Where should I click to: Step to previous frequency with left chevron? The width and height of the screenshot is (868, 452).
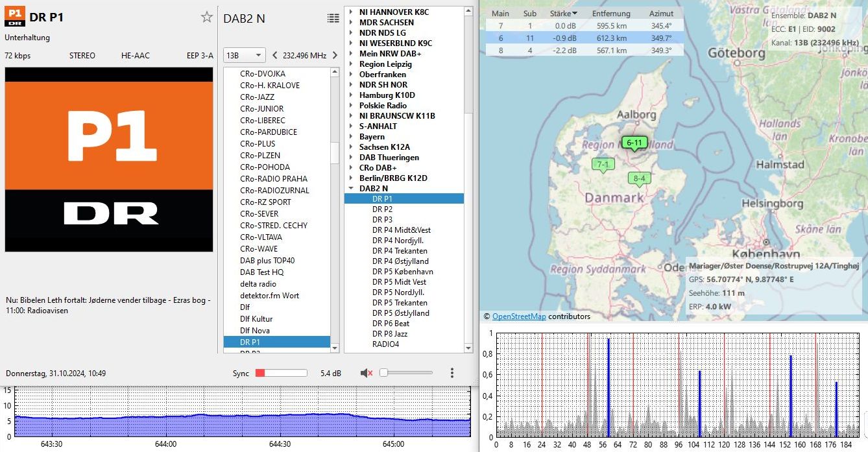274,56
